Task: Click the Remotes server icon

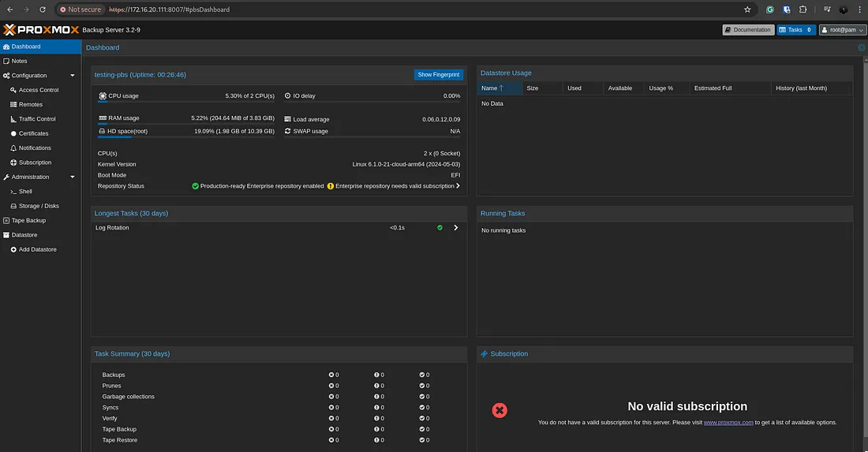Action: click(13, 104)
